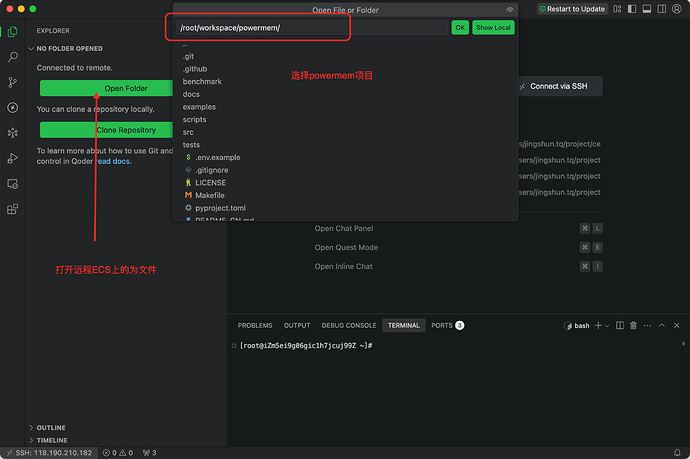Open the Run and Debug view
Viewport: 690px width, 459px height.
point(12,158)
